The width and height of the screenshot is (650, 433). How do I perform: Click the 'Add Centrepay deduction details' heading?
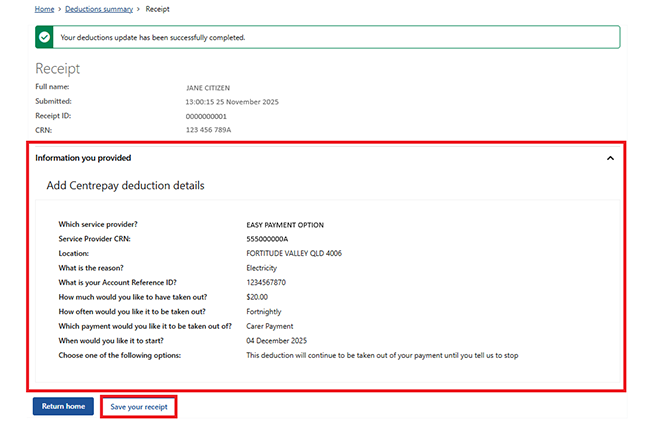[x=125, y=186]
